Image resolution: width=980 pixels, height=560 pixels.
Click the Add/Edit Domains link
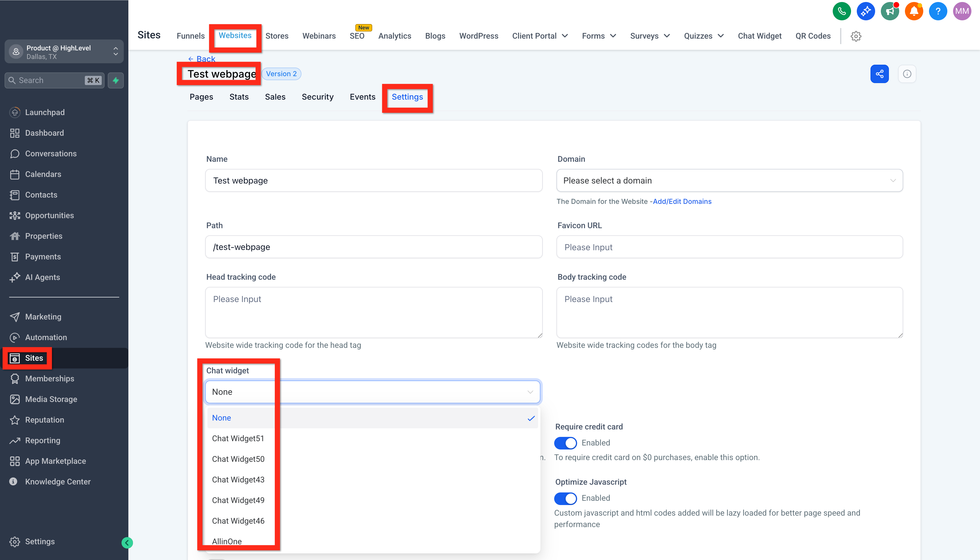coord(682,202)
